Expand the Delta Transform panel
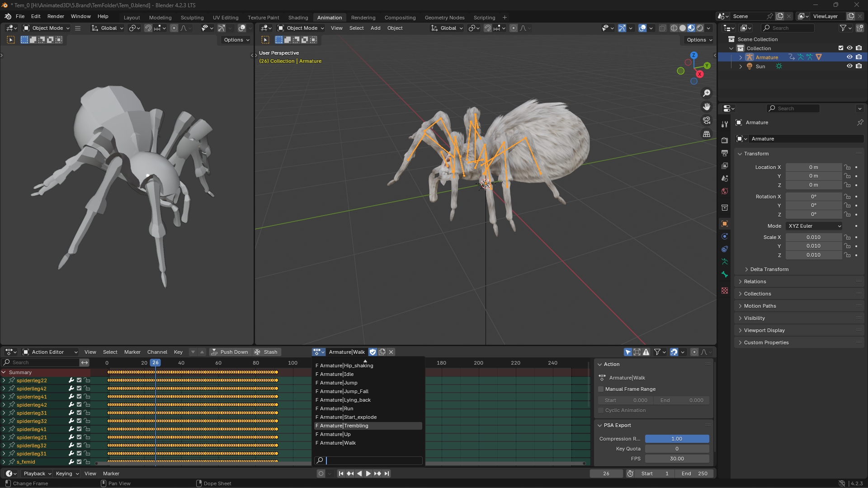The height and width of the screenshot is (488, 868). 769,269
